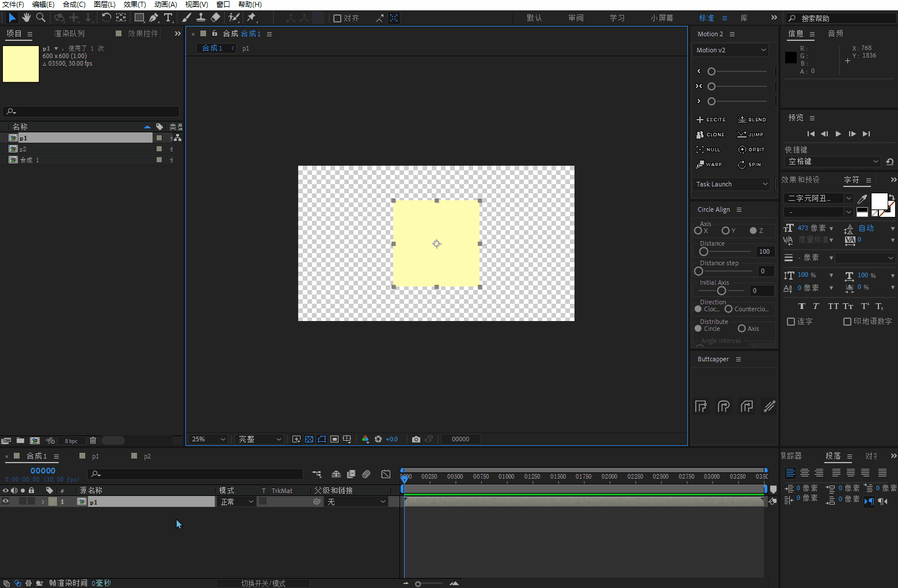Open the parent 无 dropdown for p1
The image size is (898, 588).
[356, 502]
